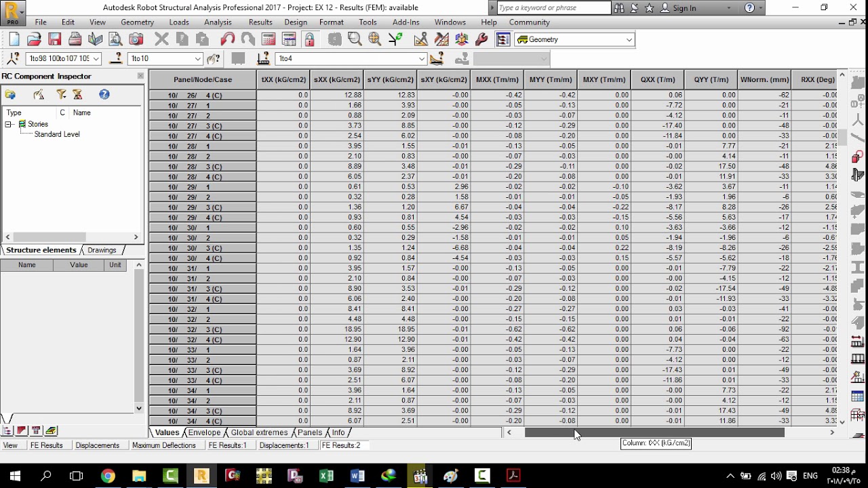Click the load case selection icon
Screen dimensions: 868x488
(x=264, y=59)
